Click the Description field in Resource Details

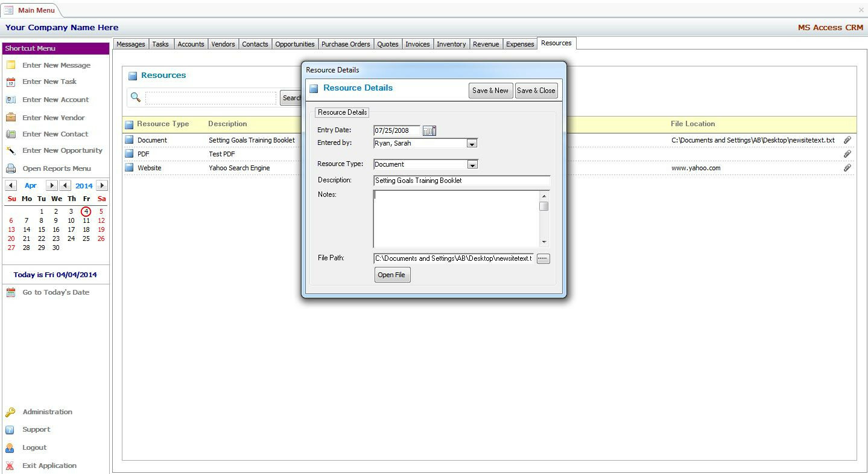coord(462,181)
